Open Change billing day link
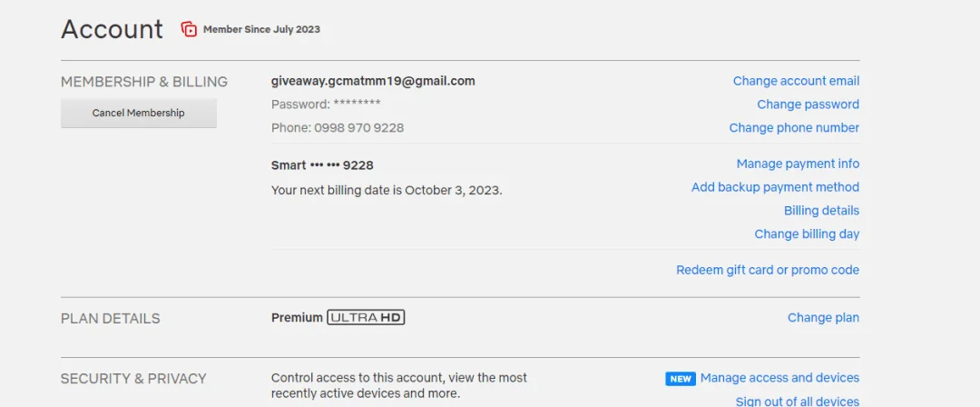 coord(807,233)
